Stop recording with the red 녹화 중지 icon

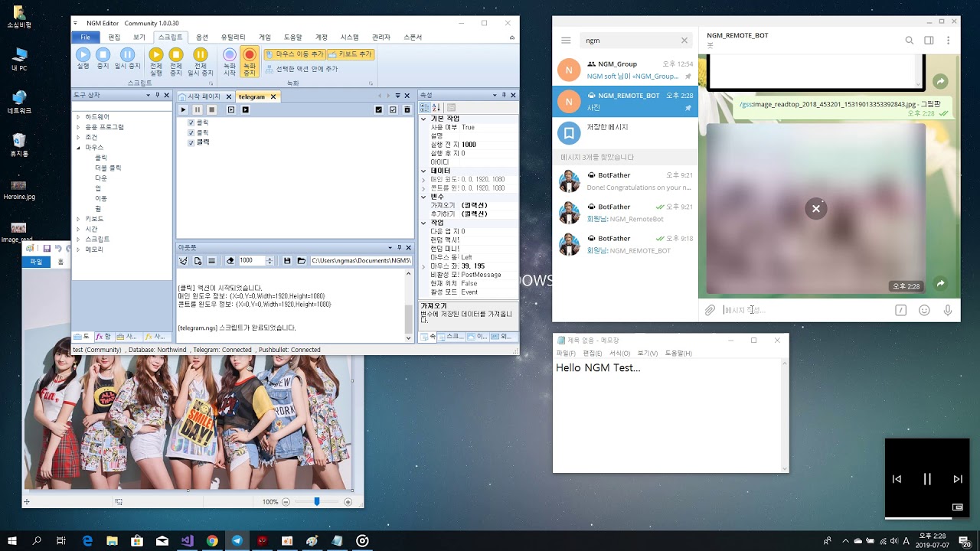click(x=250, y=54)
